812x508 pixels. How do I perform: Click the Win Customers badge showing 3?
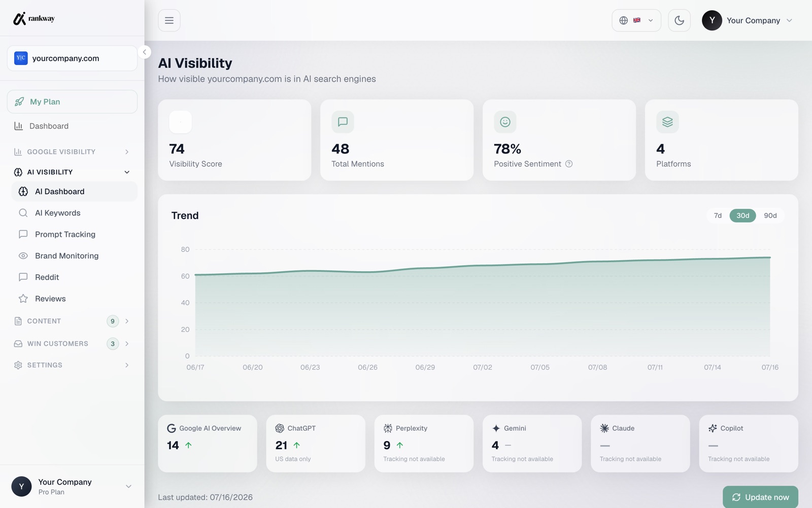[113, 344]
